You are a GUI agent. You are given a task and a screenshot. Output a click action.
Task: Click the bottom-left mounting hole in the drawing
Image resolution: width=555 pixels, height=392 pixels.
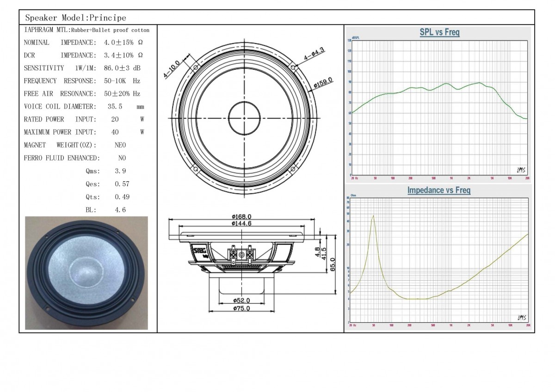pos(196,170)
